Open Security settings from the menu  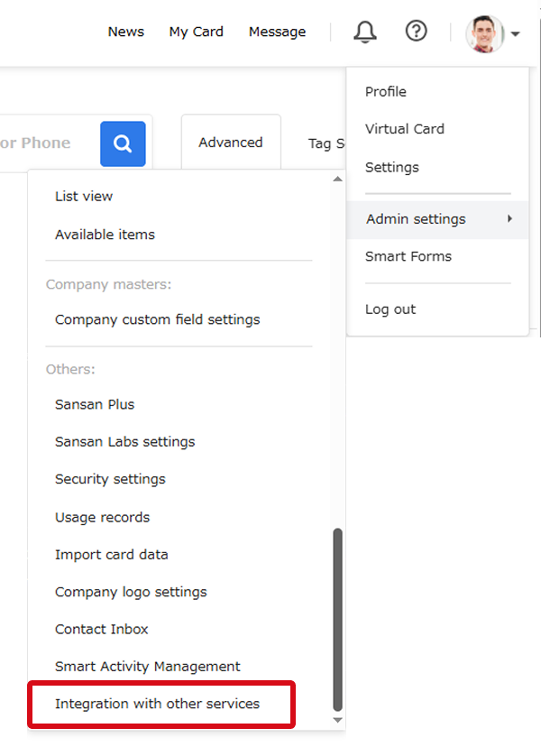coord(110,479)
